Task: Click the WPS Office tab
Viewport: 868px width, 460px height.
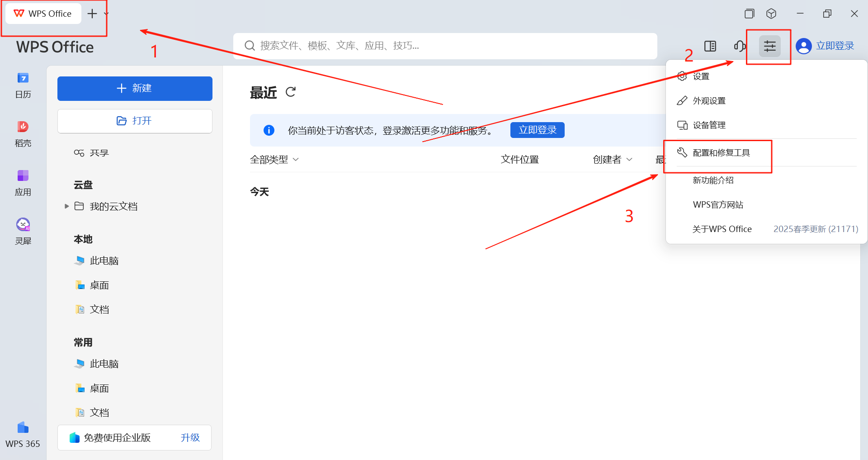Action: pyautogui.click(x=43, y=14)
